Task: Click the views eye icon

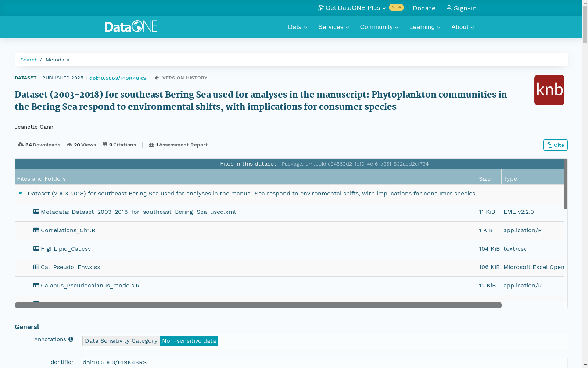Action: point(69,145)
